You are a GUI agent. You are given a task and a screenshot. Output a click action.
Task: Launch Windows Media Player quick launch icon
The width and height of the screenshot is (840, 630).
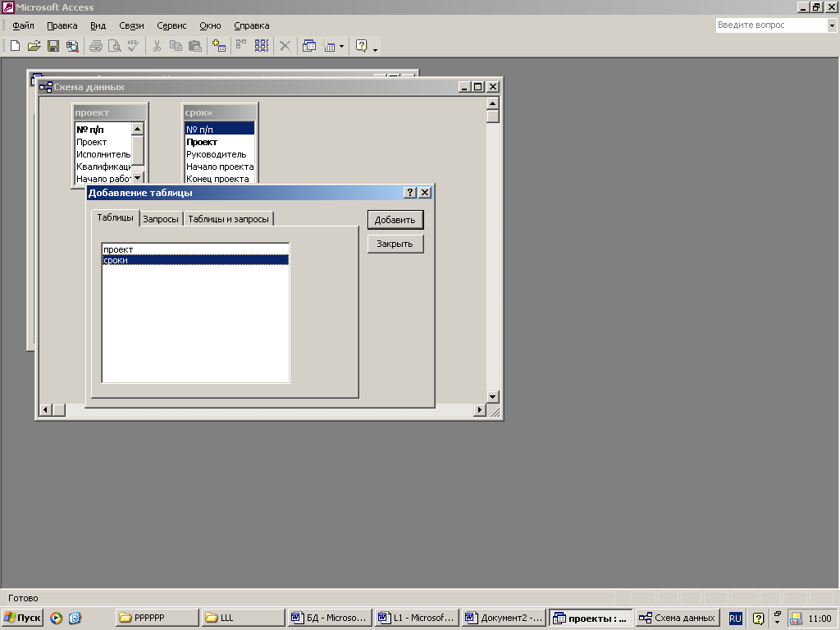coord(57,618)
